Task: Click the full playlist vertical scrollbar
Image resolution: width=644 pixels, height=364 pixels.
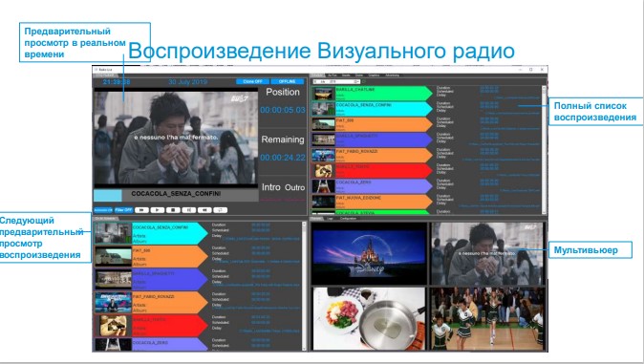Action: pos(545,150)
